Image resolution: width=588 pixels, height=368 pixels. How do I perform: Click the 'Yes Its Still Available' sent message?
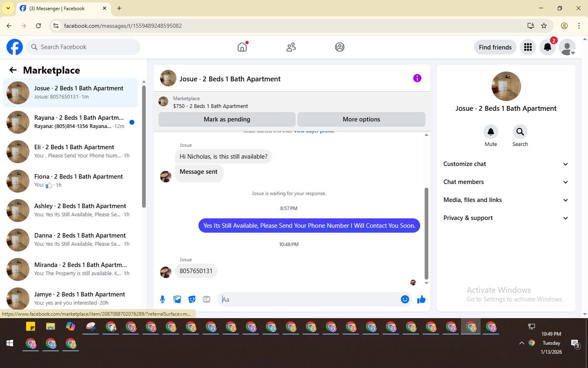click(x=309, y=226)
